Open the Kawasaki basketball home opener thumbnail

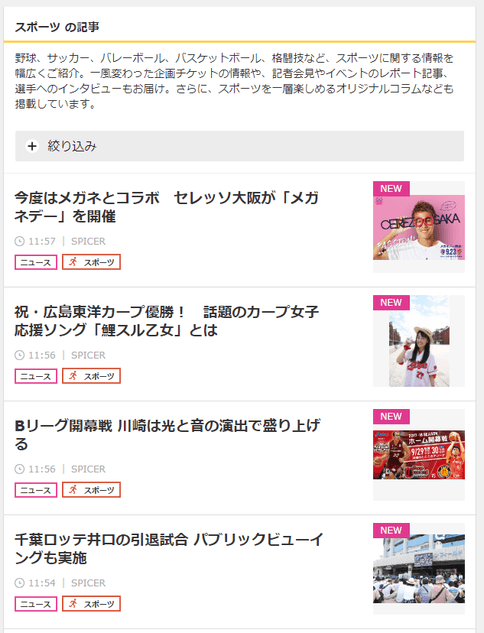419,455
